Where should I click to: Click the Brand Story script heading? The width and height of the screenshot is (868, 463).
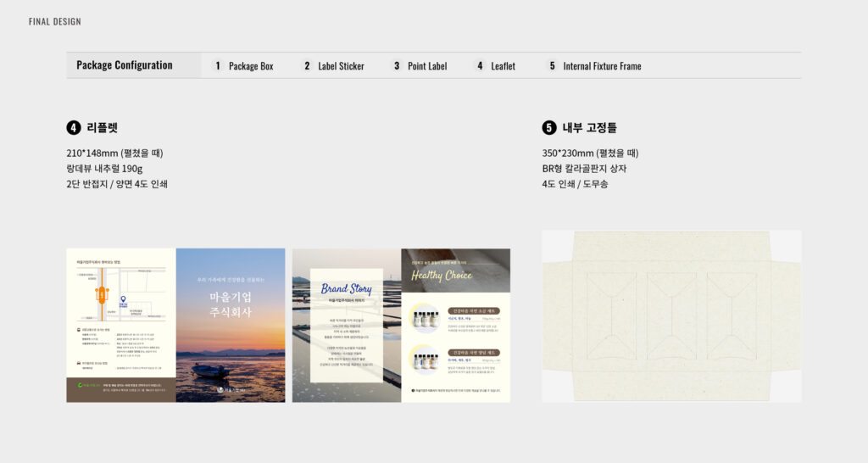[346, 289]
